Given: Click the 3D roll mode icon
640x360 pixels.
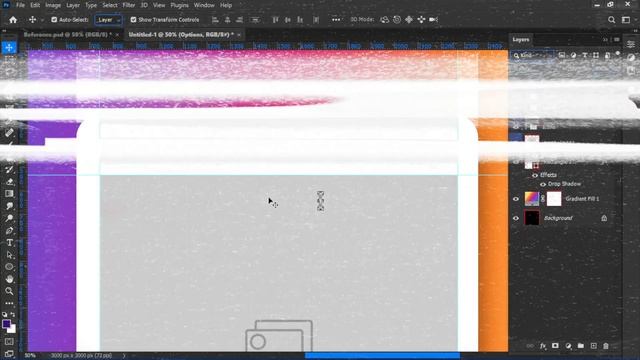Looking at the screenshot, I should pos(397,20).
